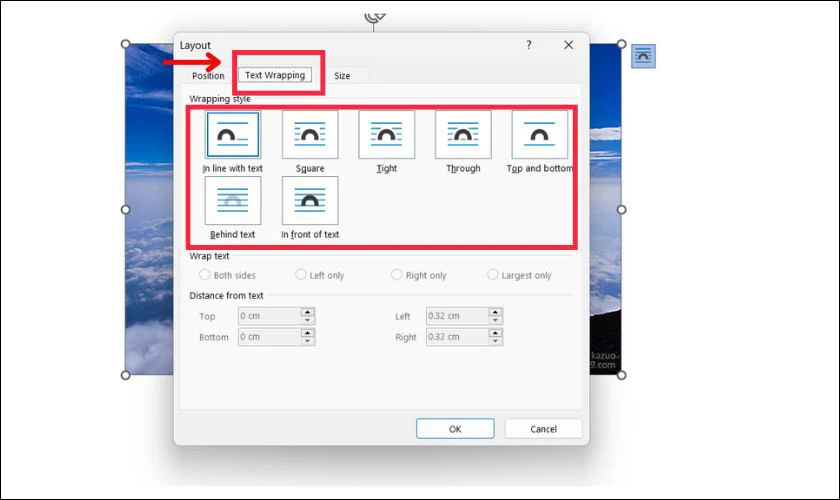This screenshot has height=500, width=840.
Task: Increase the Top distance with up arrow
Action: (308, 312)
